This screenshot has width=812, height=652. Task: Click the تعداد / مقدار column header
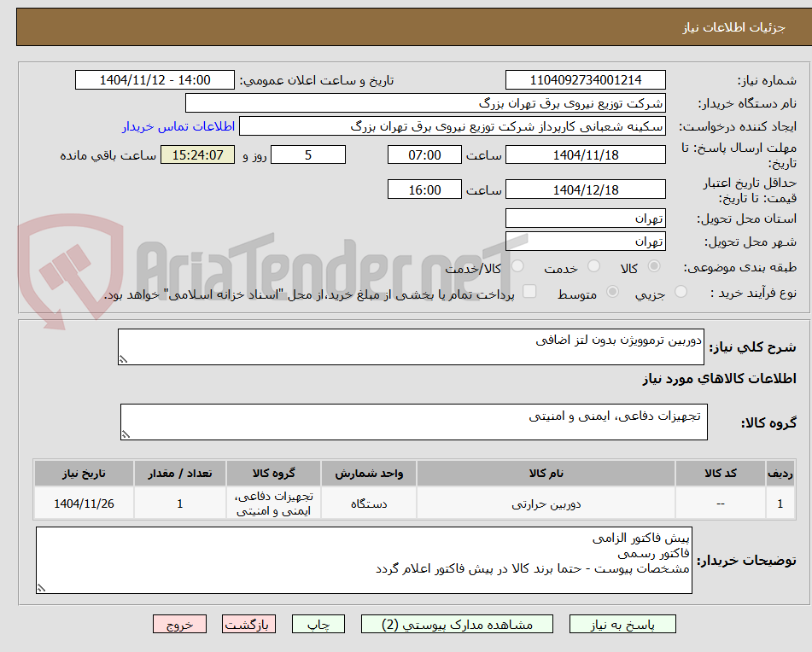[179, 474]
